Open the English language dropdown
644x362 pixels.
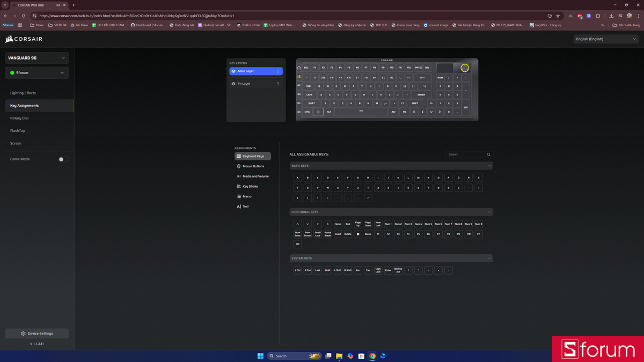tap(605, 39)
